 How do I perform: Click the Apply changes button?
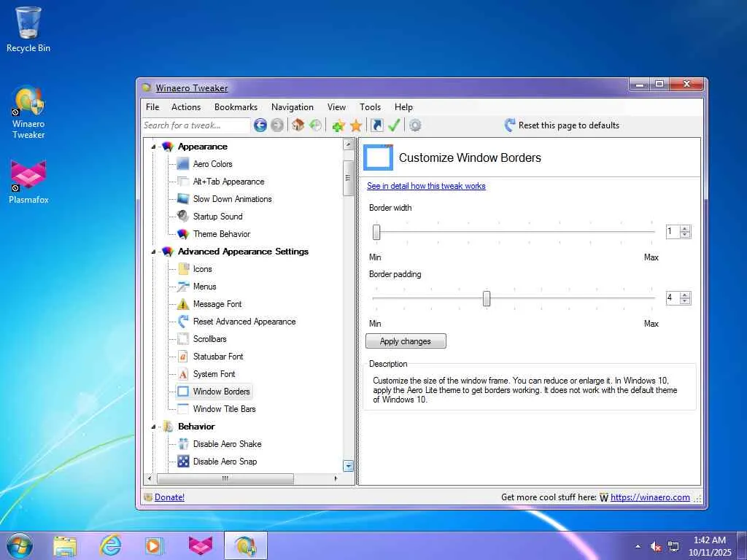[406, 341]
